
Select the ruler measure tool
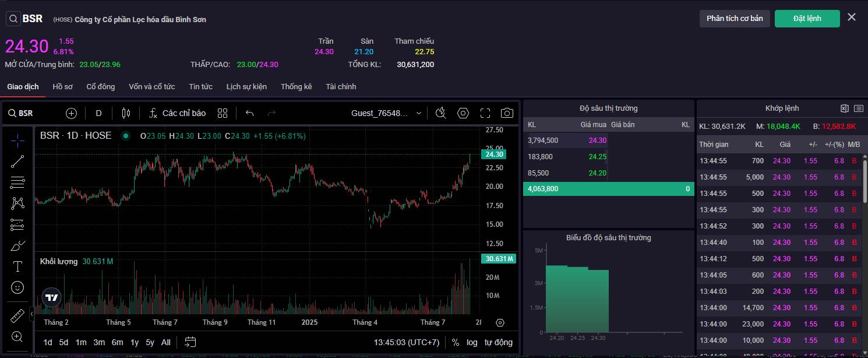17,315
